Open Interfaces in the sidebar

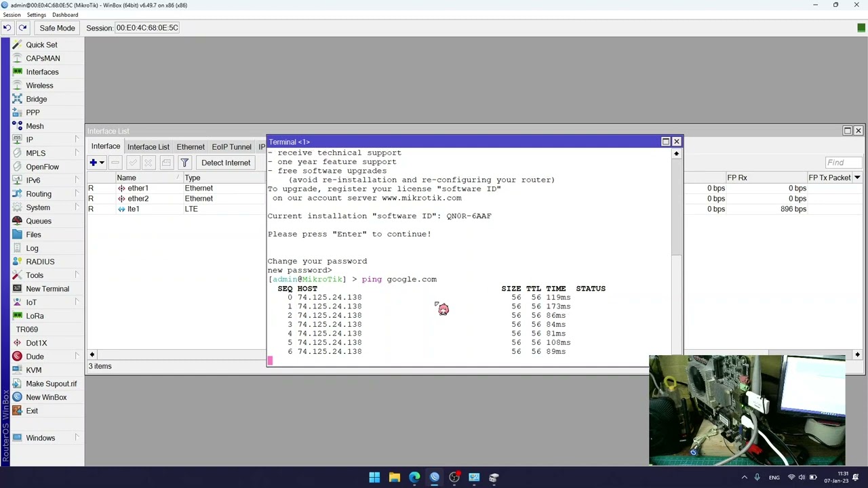coord(42,72)
